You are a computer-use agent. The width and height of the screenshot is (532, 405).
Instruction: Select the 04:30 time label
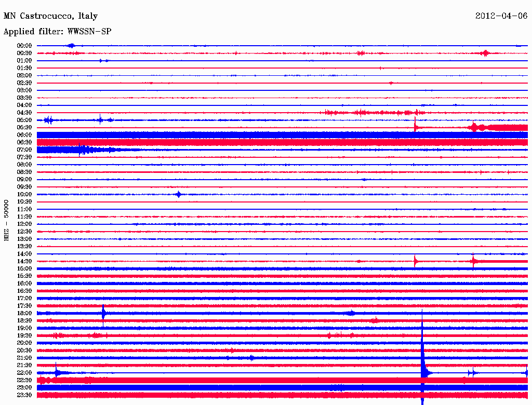[x=24, y=113]
